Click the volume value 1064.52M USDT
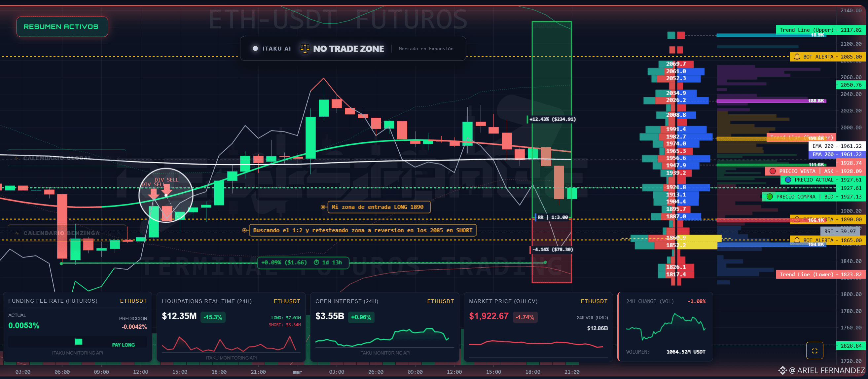 (x=686, y=352)
